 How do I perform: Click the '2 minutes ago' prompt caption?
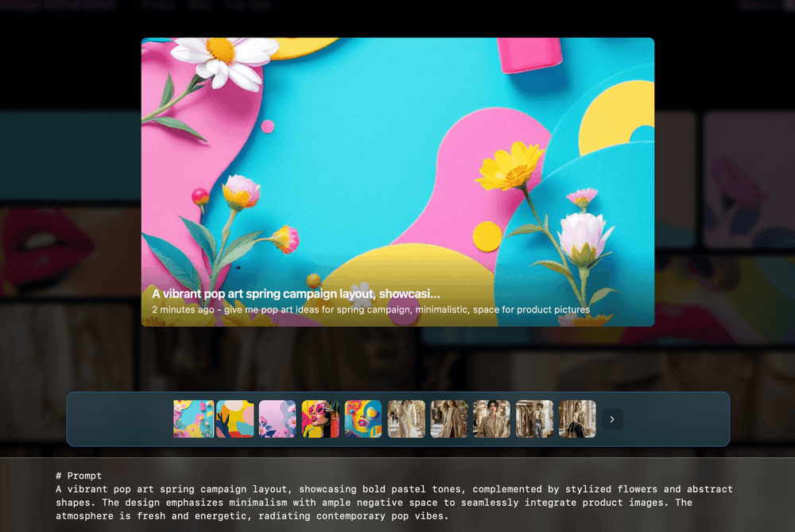coord(370,309)
